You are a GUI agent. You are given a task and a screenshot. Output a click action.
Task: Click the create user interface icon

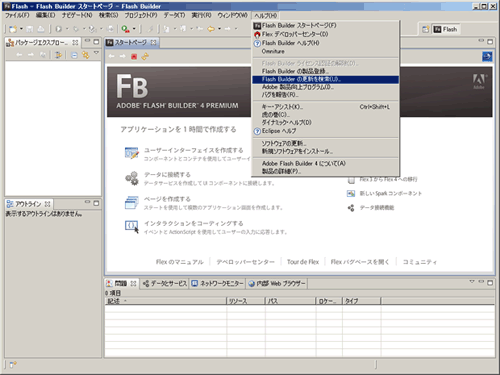coord(131,153)
